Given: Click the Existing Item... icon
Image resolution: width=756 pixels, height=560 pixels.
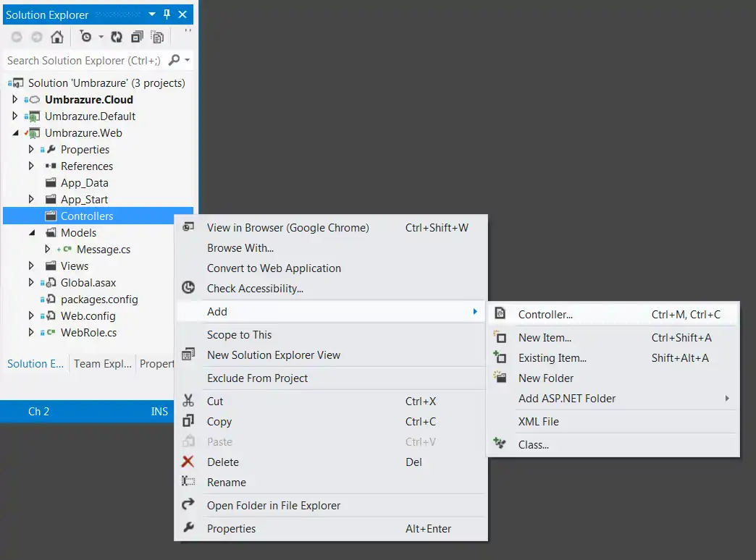Looking at the screenshot, I should (500, 357).
